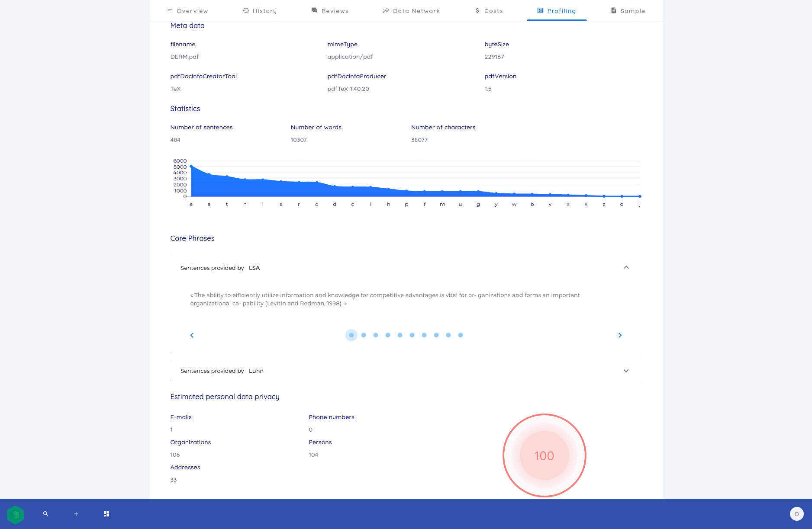
Task: Open search from bottom bar
Action: coord(45,514)
